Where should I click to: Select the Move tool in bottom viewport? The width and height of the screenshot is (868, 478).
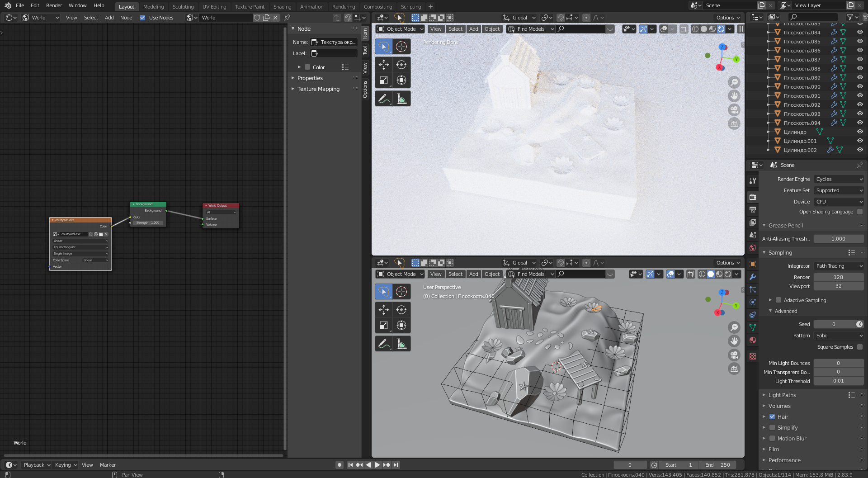(x=384, y=310)
